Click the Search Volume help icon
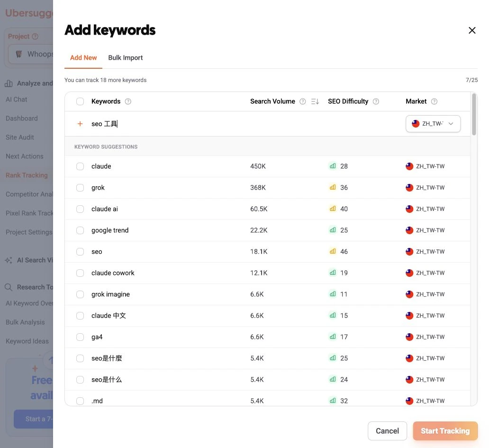The width and height of the screenshot is (489, 448). click(x=302, y=101)
